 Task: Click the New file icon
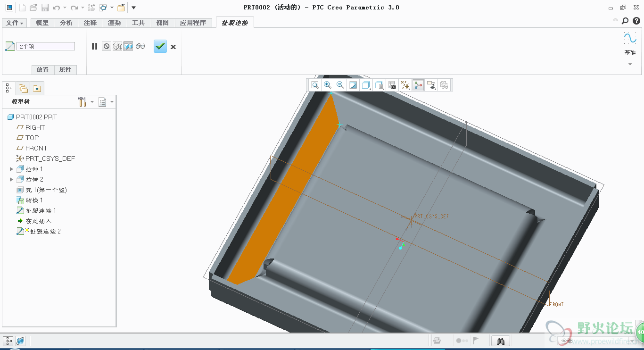click(22, 8)
